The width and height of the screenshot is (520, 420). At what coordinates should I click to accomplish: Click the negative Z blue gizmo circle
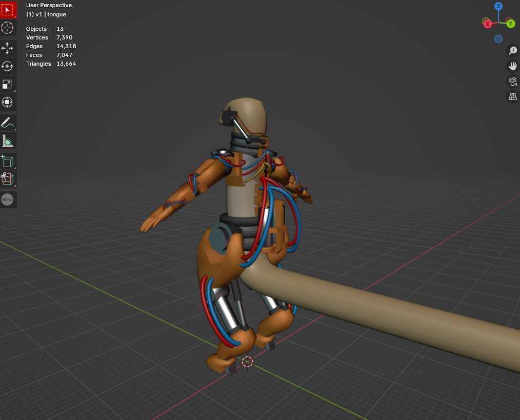(498, 39)
